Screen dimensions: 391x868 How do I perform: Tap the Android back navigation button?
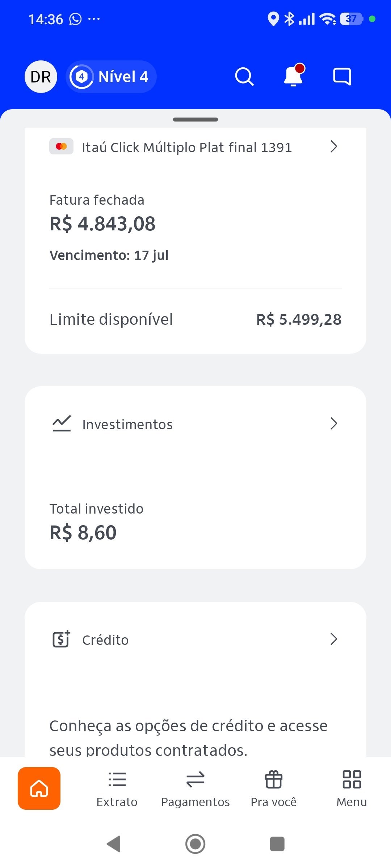coord(114,844)
